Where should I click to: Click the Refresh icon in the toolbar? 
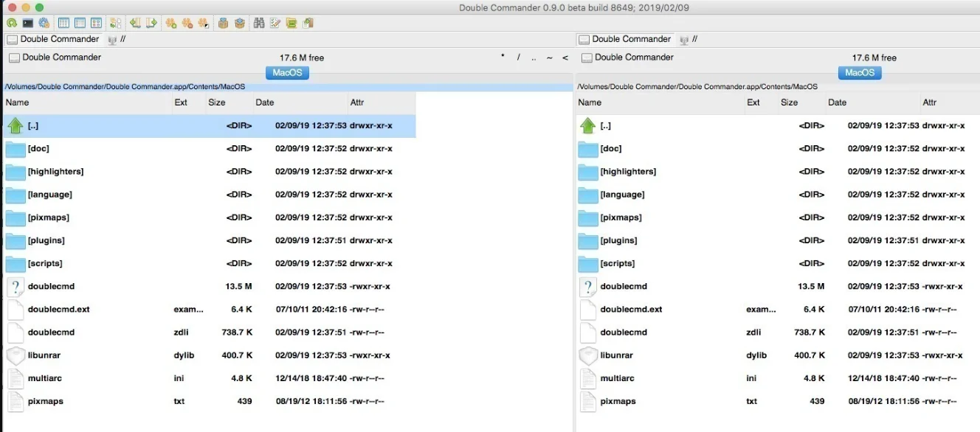[12, 23]
